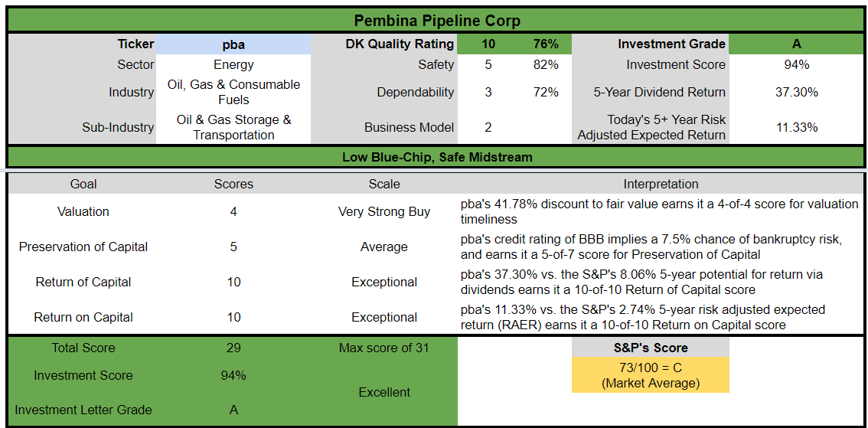Click the Investment Letter Grade A value
The width and height of the screenshot is (868, 428).
(x=233, y=410)
